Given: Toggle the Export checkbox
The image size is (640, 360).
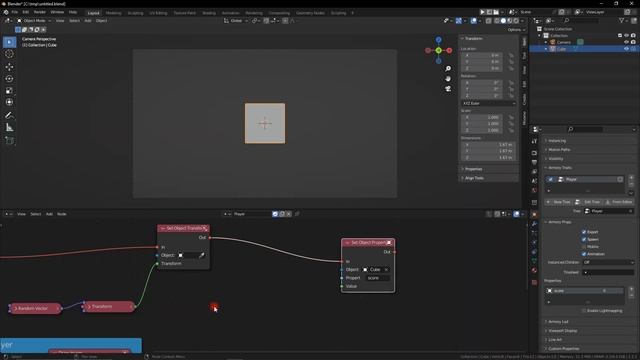Looking at the screenshot, I should coord(584,232).
